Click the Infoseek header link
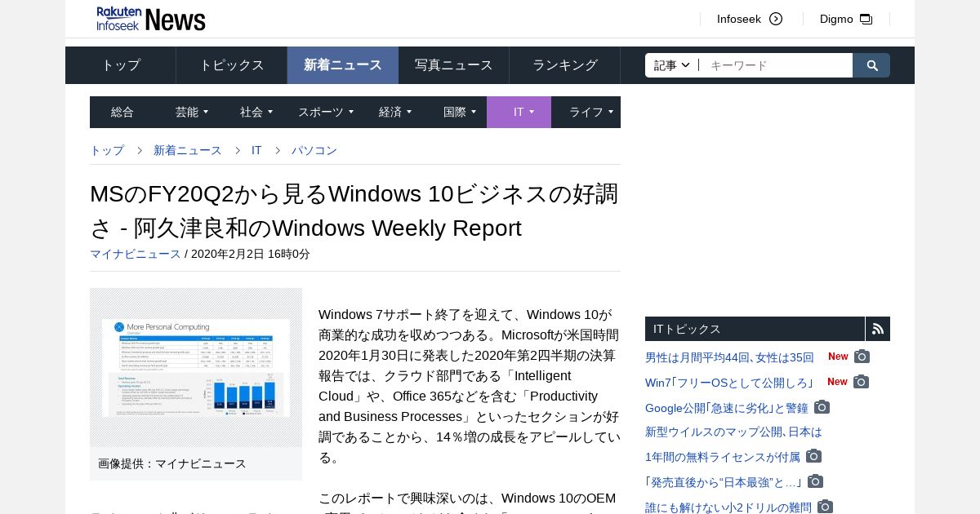Image resolution: width=980 pixels, height=514 pixels. pos(739,19)
